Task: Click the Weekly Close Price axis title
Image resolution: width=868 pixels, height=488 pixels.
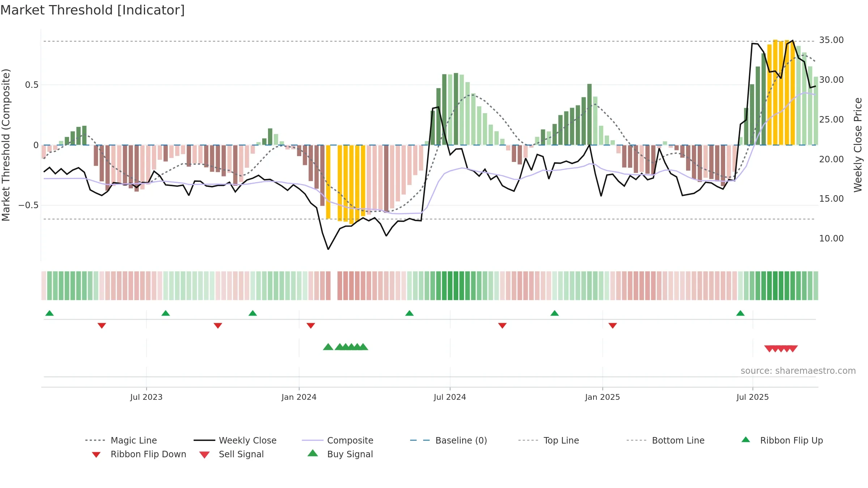Action: pos(858,145)
